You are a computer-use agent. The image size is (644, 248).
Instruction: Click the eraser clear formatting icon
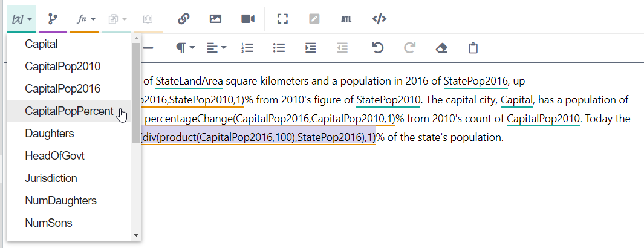[441, 48]
